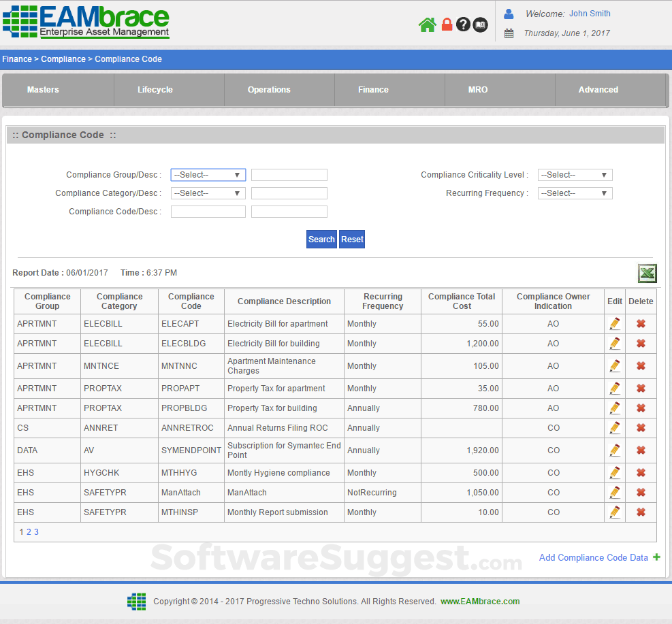672x624 pixels.
Task: Edit the ELECAPT electricity bill row
Action: click(x=614, y=323)
